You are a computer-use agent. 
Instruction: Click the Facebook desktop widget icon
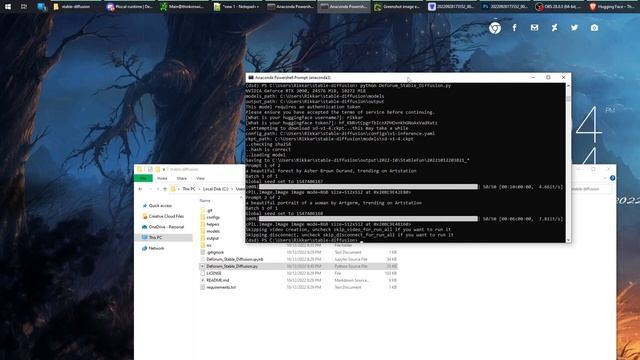pos(514,28)
